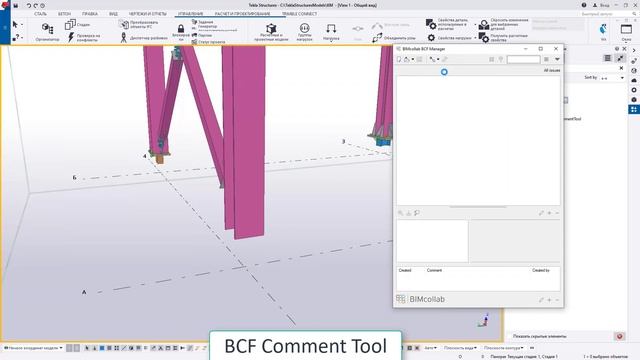Click the globe icon in side pane strip
Viewport: 640px width, 360px height.
click(x=634, y=70)
